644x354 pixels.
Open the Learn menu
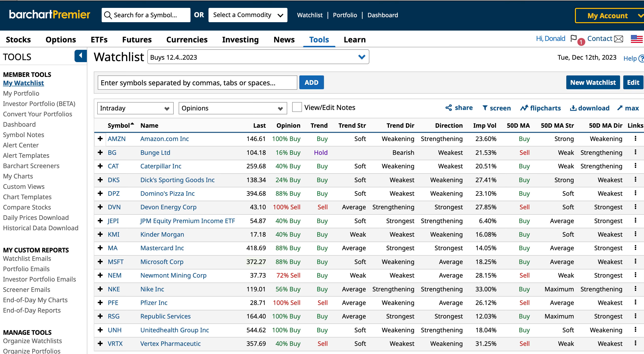click(x=355, y=39)
